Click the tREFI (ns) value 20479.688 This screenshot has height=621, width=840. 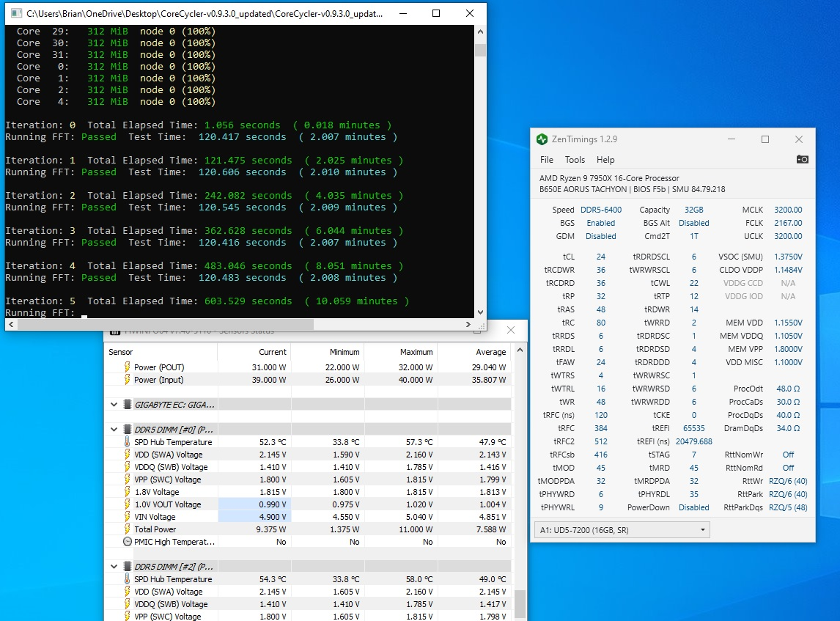(x=693, y=441)
